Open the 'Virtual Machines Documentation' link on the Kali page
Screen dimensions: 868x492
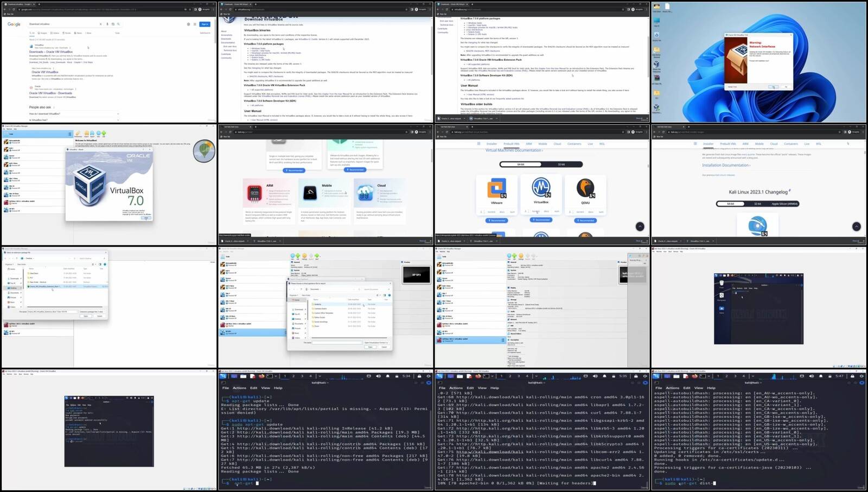coord(514,150)
